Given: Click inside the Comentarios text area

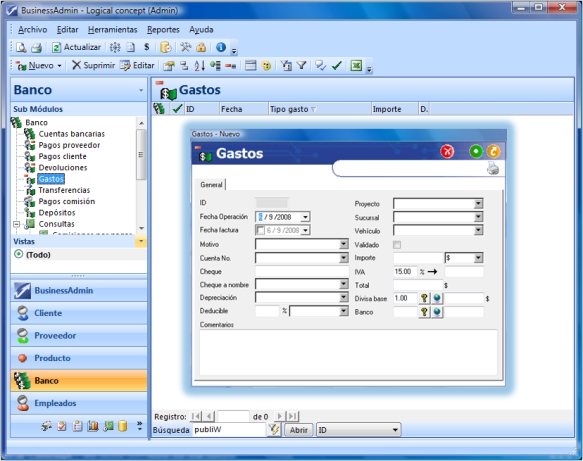Looking at the screenshot, I should (x=348, y=352).
